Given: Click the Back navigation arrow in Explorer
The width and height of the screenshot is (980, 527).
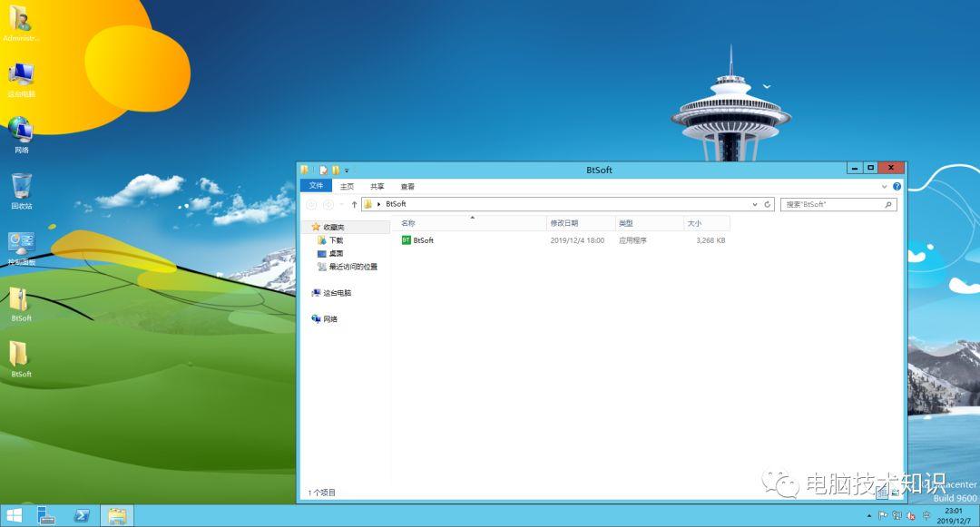Looking at the screenshot, I should (311, 204).
